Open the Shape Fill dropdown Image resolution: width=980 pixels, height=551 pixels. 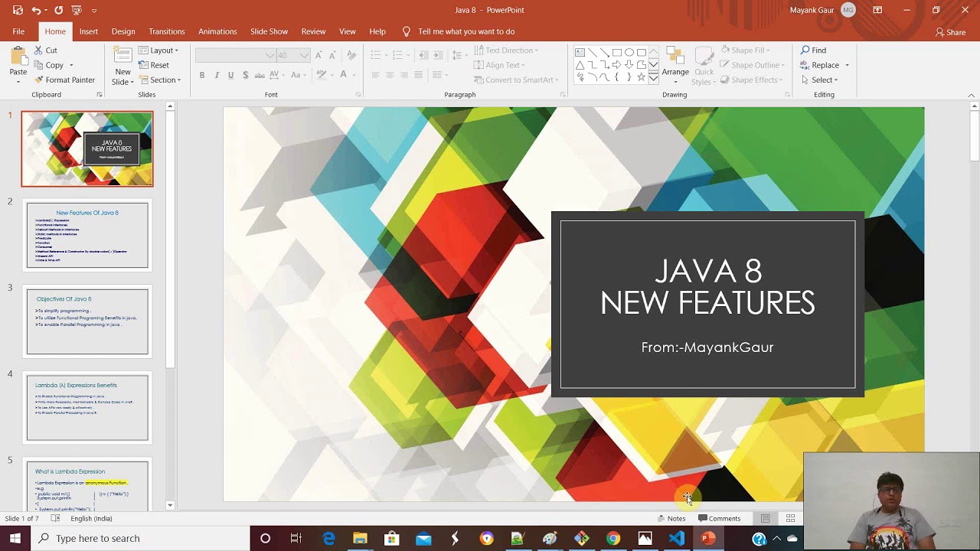pyautogui.click(x=745, y=51)
